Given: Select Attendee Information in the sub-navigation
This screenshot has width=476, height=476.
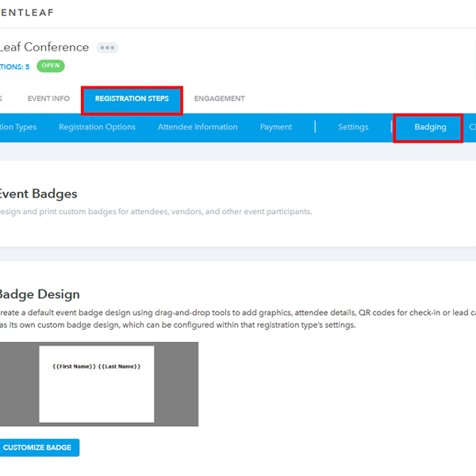Looking at the screenshot, I should [198, 127].
